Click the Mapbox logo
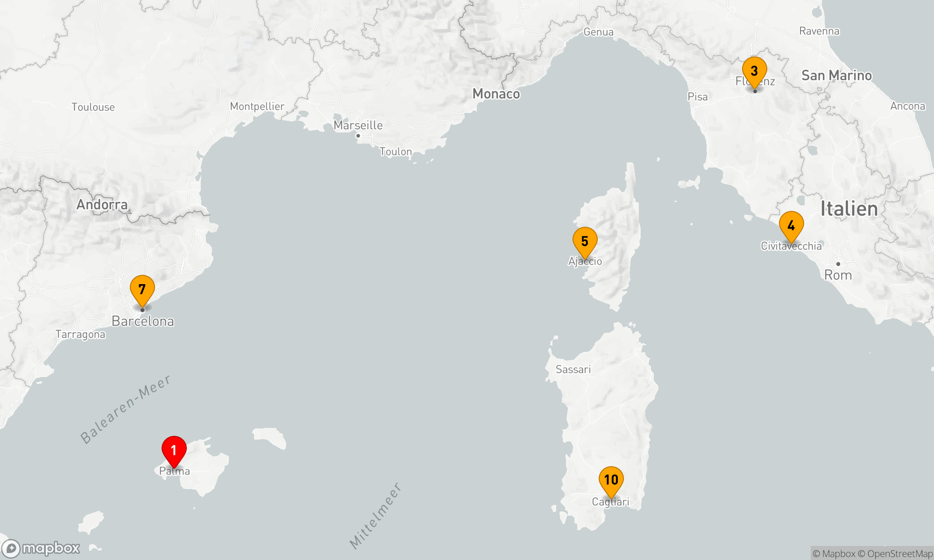This screenshot has height=560, width=934. 41,548
